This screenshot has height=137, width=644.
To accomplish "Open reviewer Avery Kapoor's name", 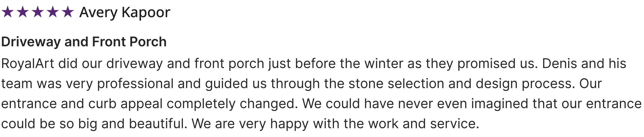I will (125, 12).
